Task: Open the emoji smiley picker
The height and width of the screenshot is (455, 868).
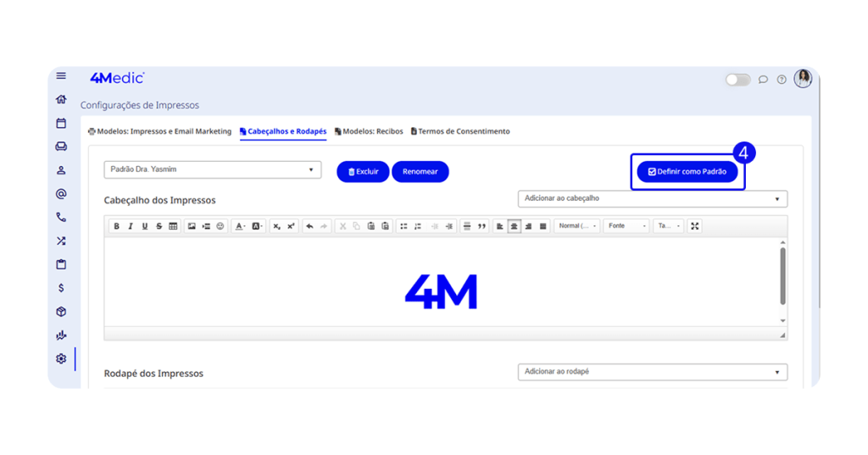Action: point(220,226)
